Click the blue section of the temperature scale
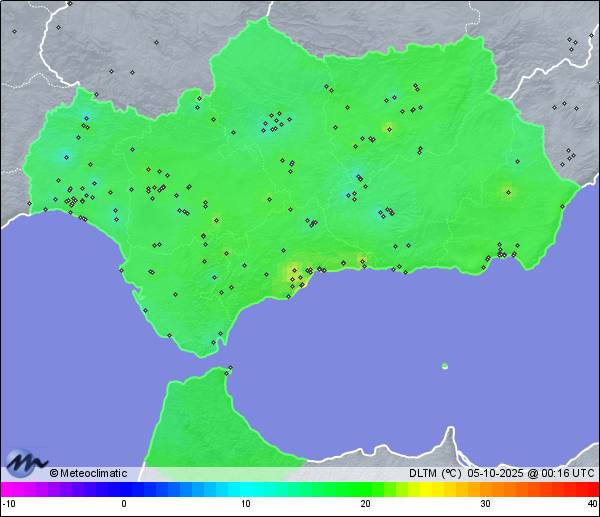Viewport: 600px width, 517px height. (170, 489)
